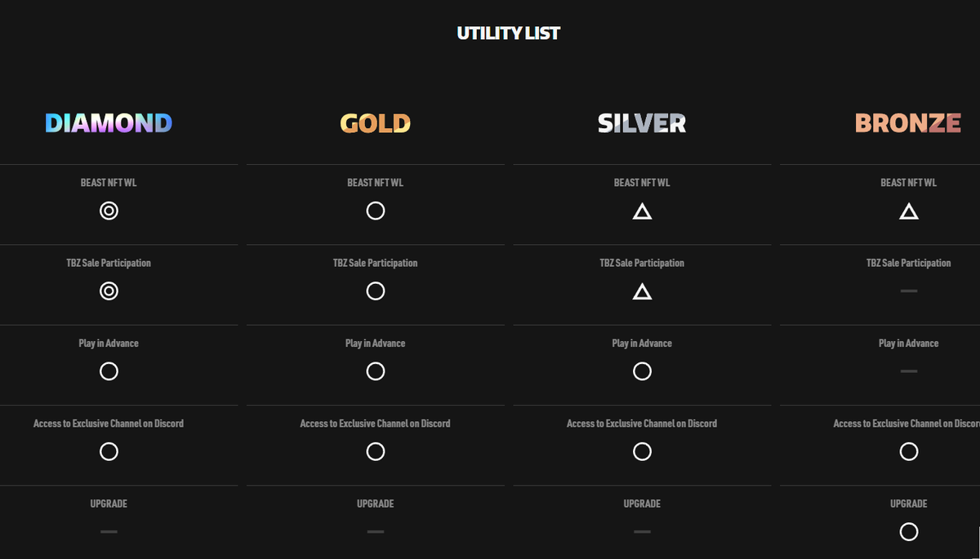The height and width of the screenshot is (559, 980).
Task: Click Bronze's BEAST NFT WL triangle icon
Action: pos(909,212)
